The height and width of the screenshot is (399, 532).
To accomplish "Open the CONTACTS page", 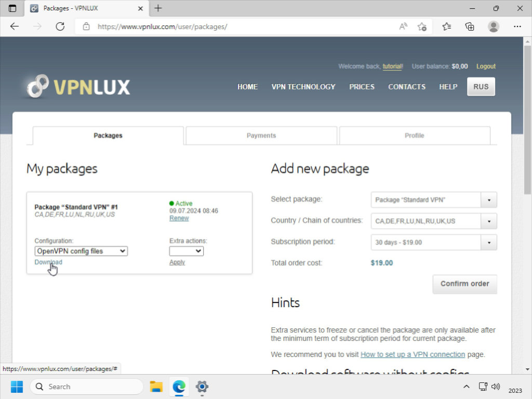I will point(406,87).
